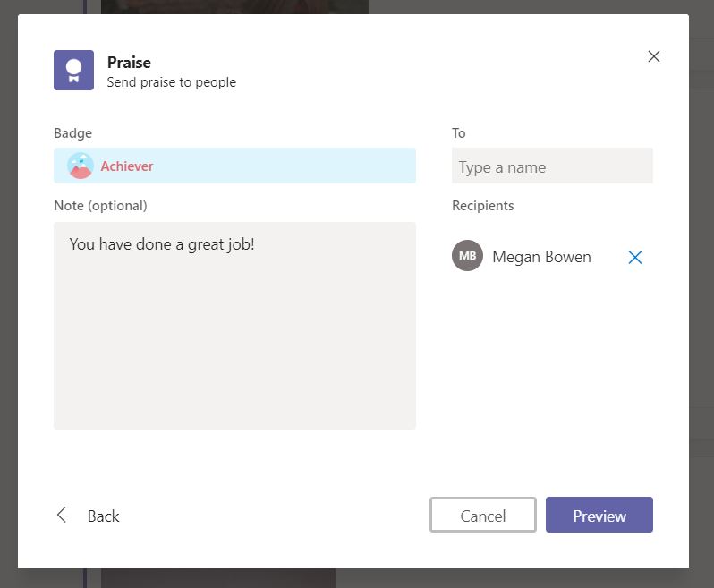This screenshot has height=588, width=714.
Task: Click Megan Bowen's MB avatar
Action: 467,256
